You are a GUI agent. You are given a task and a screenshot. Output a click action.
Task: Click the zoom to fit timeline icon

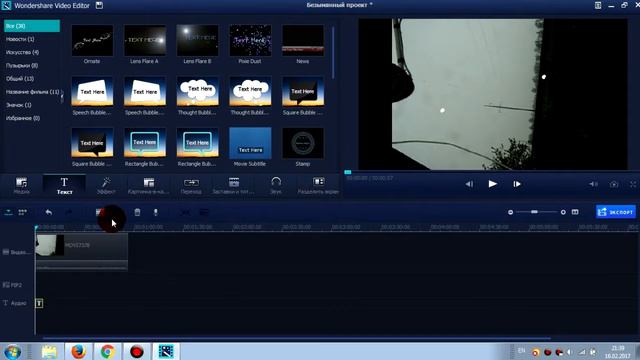(x=575, y=212)
